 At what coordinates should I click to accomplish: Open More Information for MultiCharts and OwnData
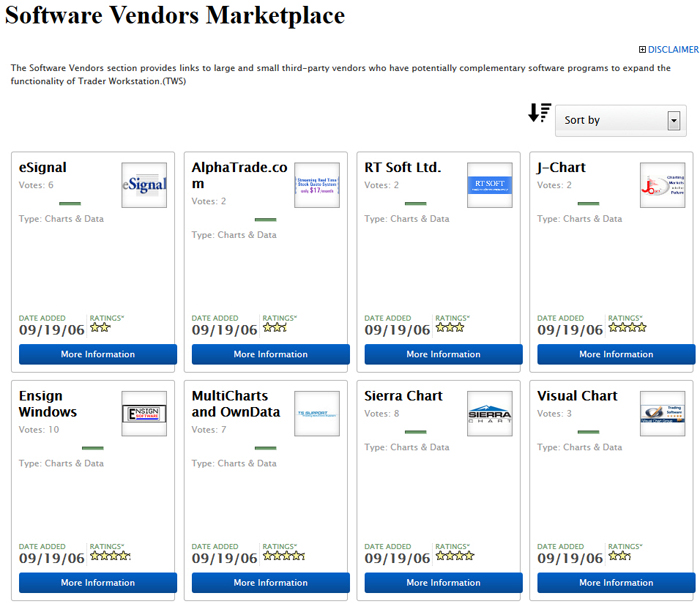pos(271,583)
